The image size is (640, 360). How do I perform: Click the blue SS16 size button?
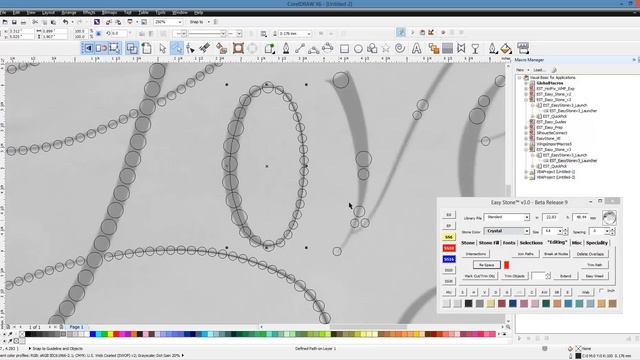(449, 259)
